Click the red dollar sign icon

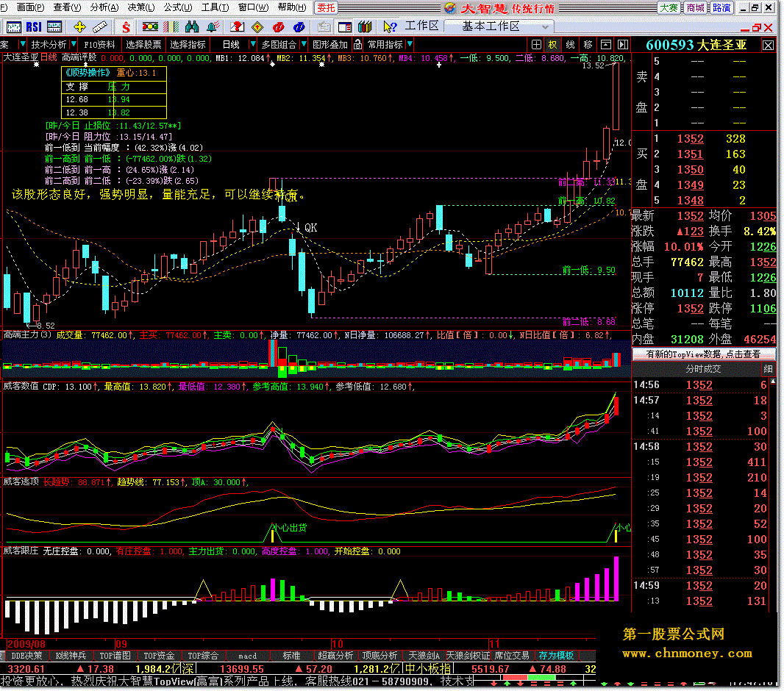click(x=126, y=27)
